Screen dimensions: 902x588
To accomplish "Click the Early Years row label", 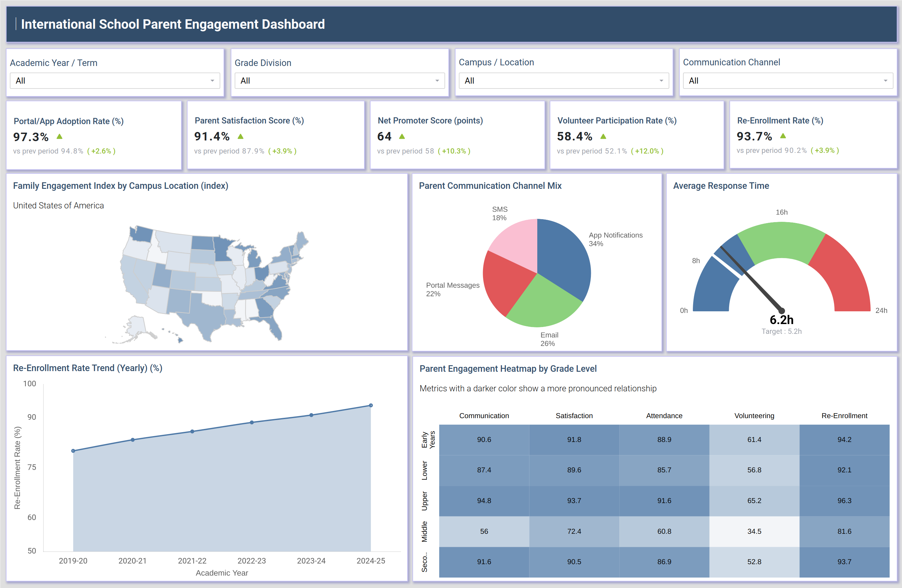I will pyautogui.click(x=428, y=439).
